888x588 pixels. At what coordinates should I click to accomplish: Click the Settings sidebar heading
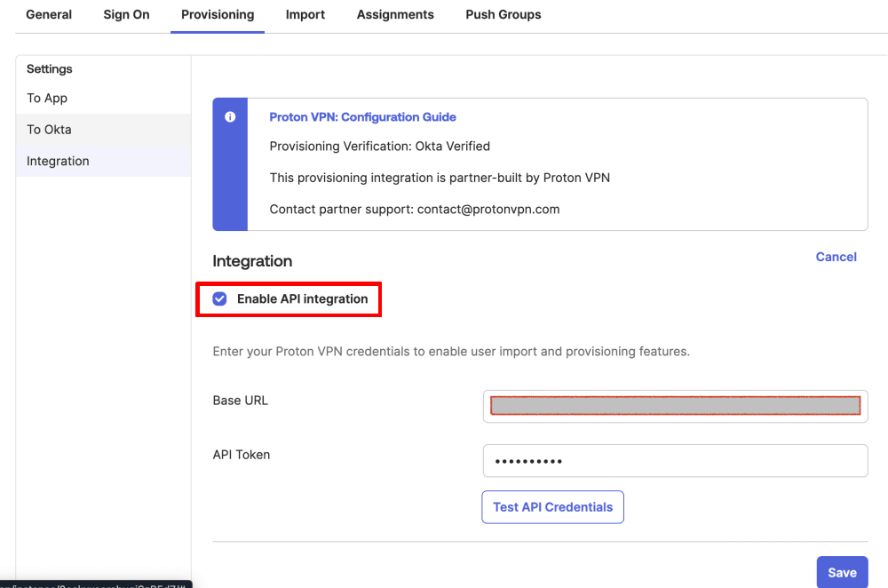(49, 69)
